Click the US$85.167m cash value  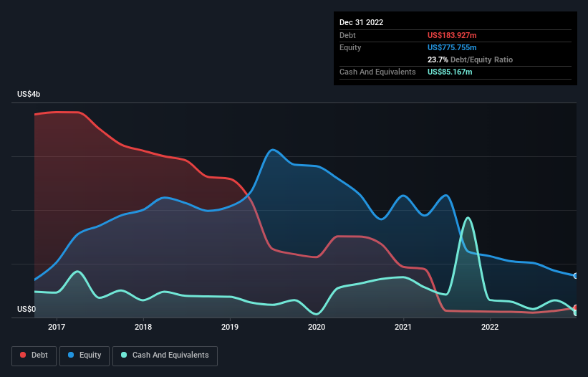(450, 72)
